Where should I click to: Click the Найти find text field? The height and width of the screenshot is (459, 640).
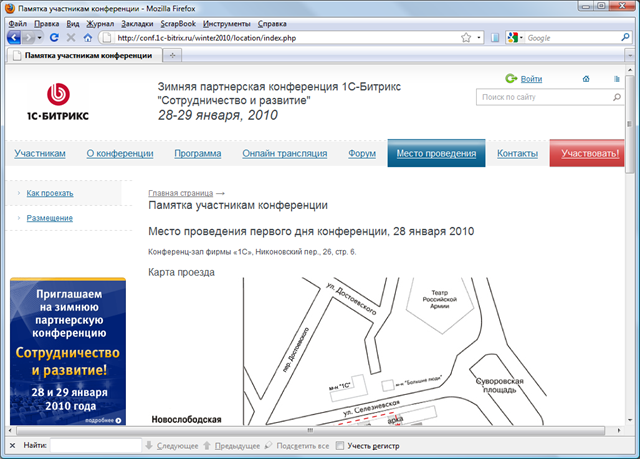pos(96,446)
